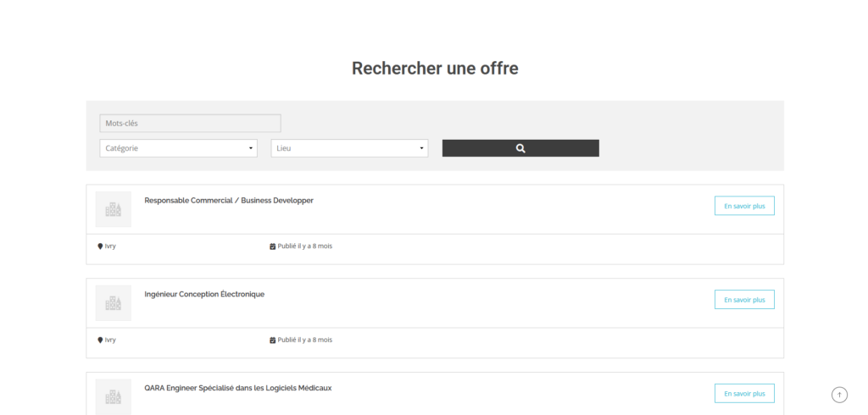Open Ingénieur Conception Électronique offer
This screenshot has width=868, height=415.
(204, 295)
